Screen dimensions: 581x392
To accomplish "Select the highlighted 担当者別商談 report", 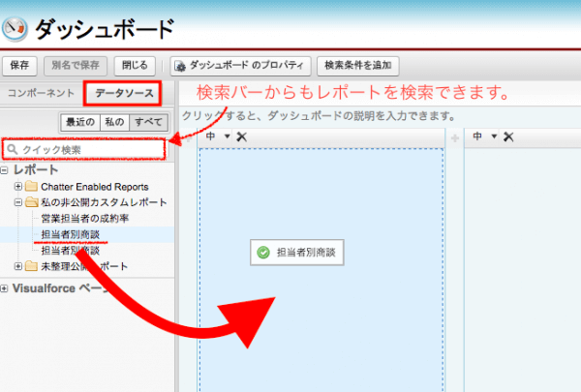I will (71, 234).
